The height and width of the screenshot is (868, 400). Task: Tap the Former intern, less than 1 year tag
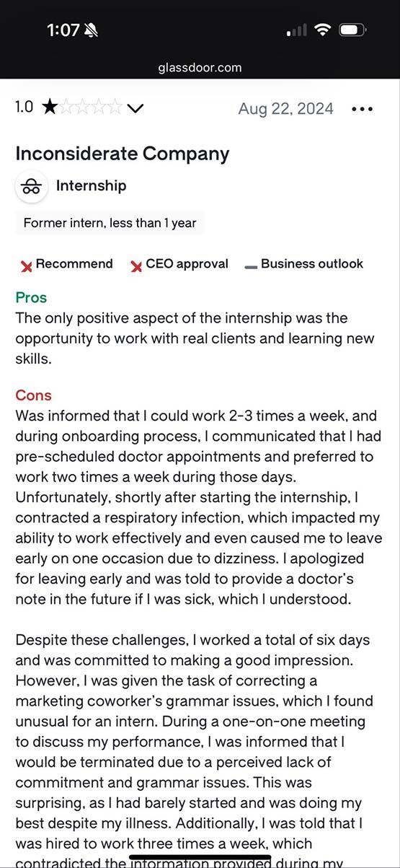[x=110, y=223]
